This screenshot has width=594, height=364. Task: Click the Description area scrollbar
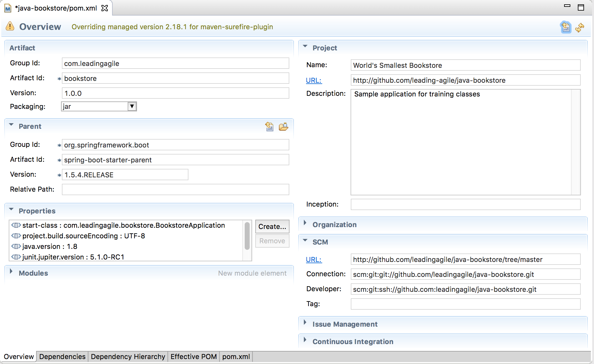click(576, 142)
